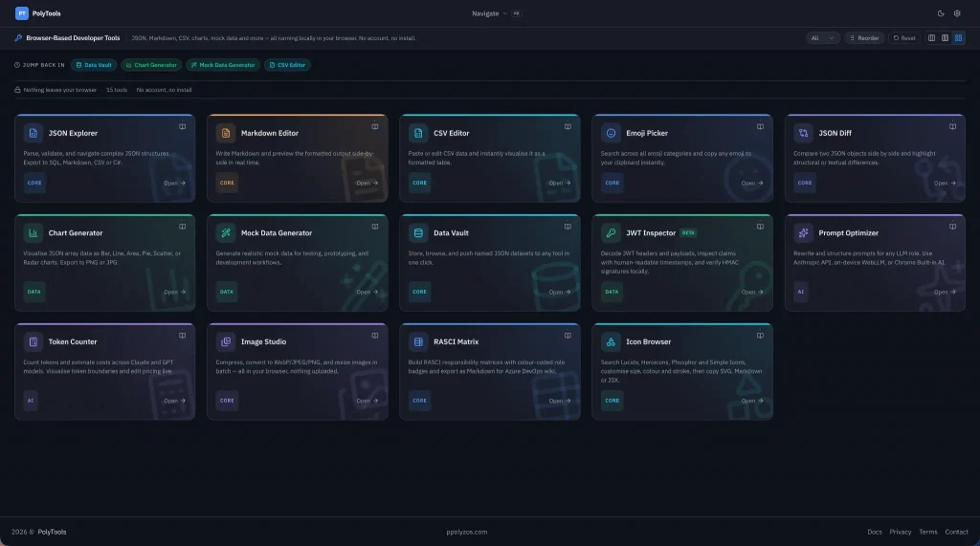Click the RASCI Matrix table icon
Image resolution: width=980 pixels, height=546 pixels.
pos(418,341)
